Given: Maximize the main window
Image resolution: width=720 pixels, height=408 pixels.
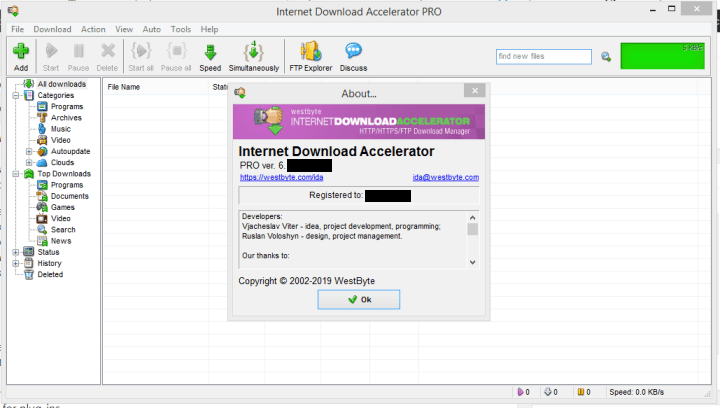Looking at the screenshot, I should 671,9.
